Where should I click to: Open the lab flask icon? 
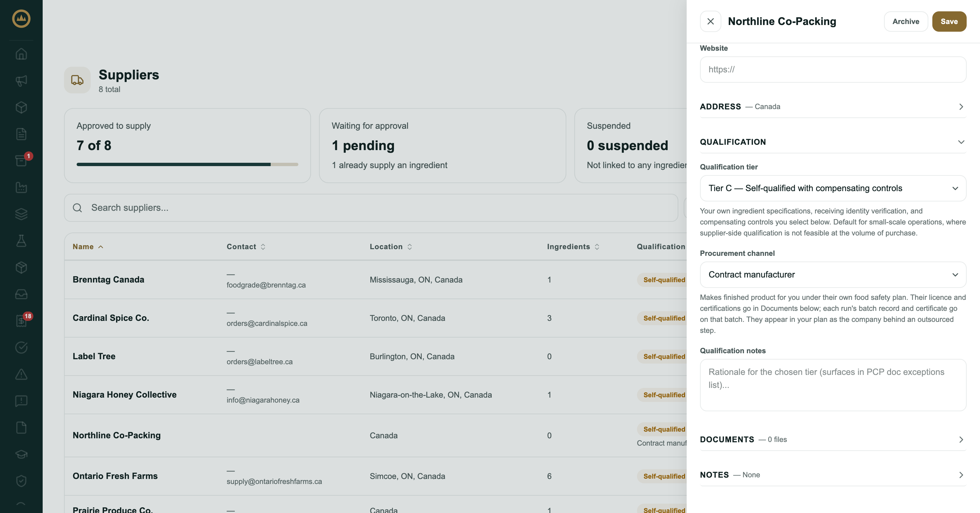tap(21, 240)
